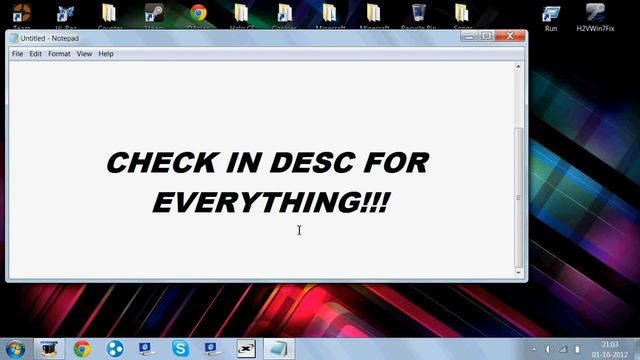Viewport: 640px width, 360px height.
Task: Click the black X icon on the taskbar
Action: [246, 349]
